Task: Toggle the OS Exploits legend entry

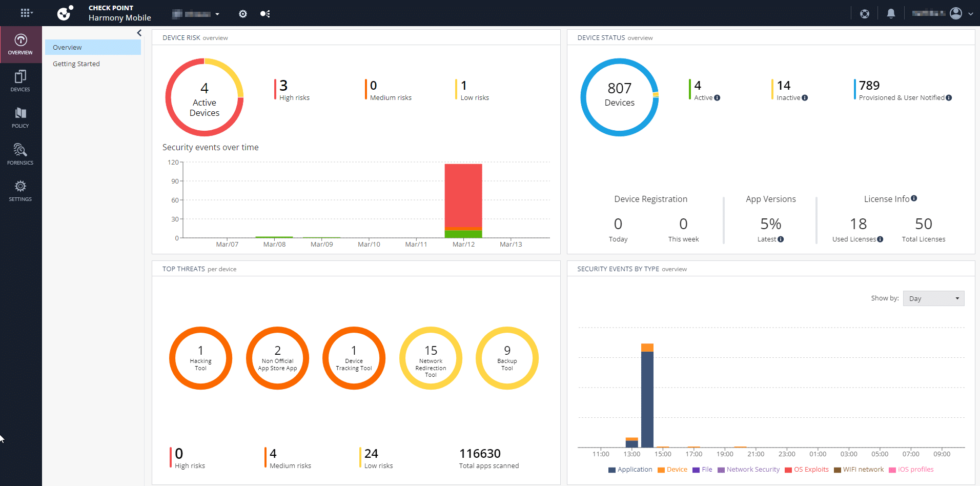Action: tap(807, 470)
